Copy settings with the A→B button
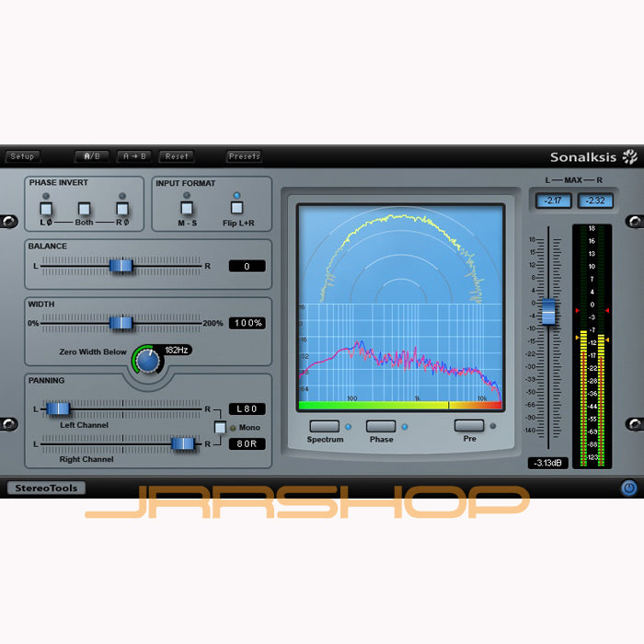 click(134, 156)
